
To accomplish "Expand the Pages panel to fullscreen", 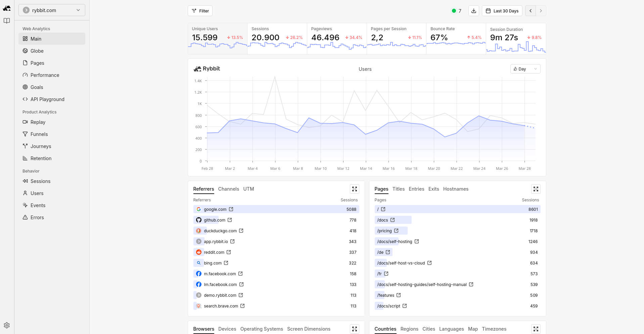I will [x=536, y=189].
